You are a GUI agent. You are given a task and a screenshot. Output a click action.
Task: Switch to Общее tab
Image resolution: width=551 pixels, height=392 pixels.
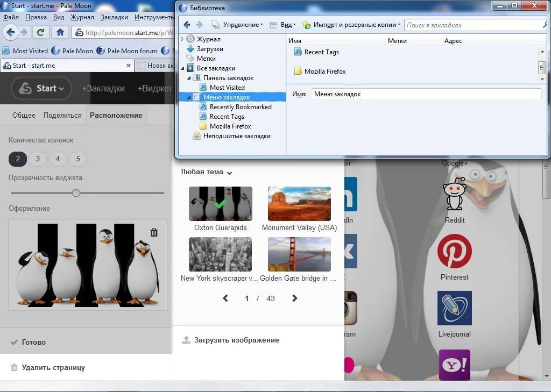click(24, 115)
